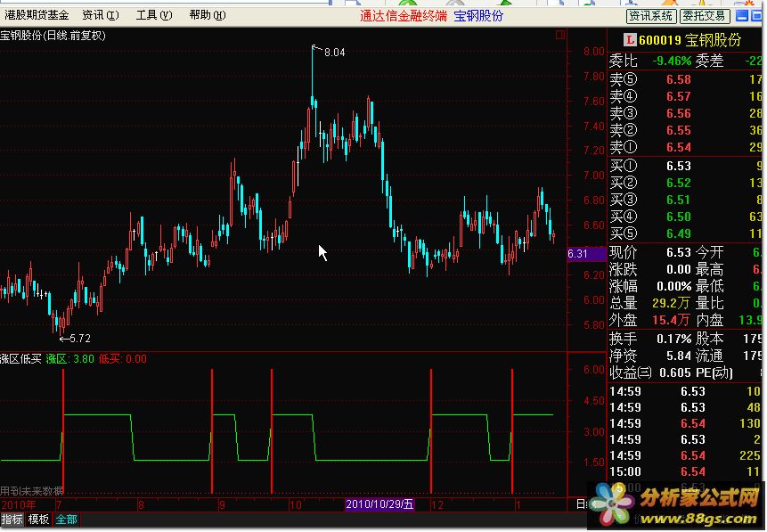
Task: Open the 帮助(H) menu
Action: click(x=208, y=15)
